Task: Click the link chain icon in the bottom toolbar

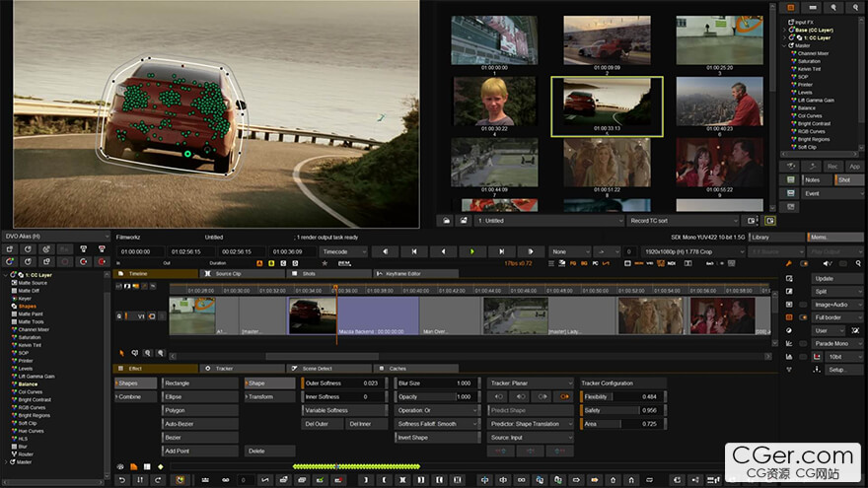Action: tap(225, 480)
